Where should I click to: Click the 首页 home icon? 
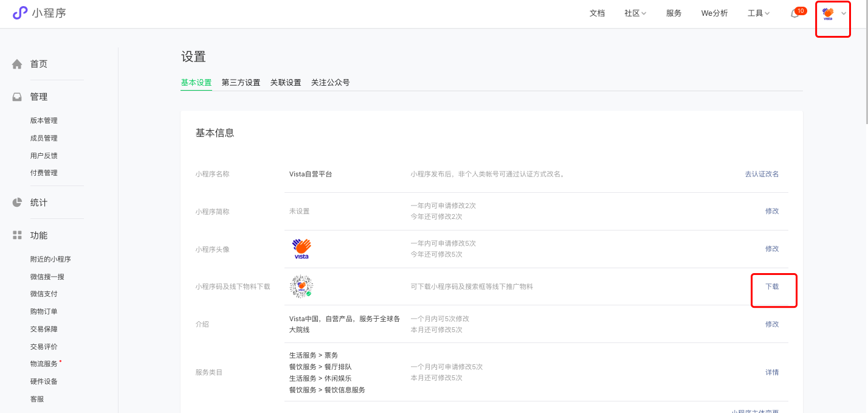pyautogui.click(x=17, y=64)
